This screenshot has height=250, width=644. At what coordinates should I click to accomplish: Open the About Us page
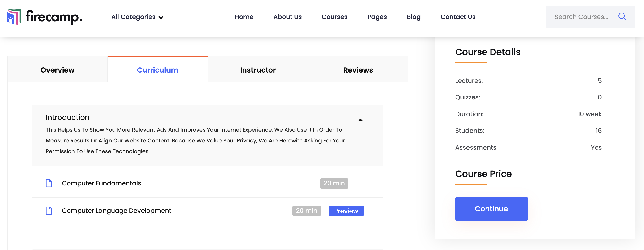(287, 17)
